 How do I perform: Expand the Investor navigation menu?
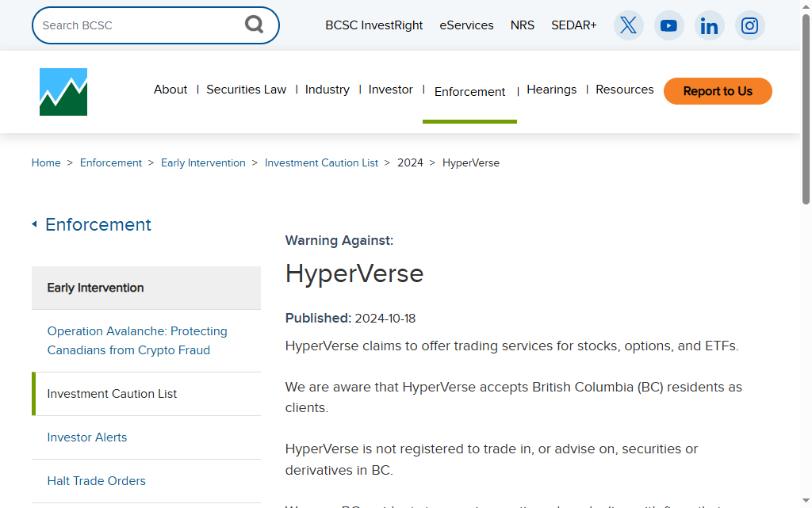[390, 90]
